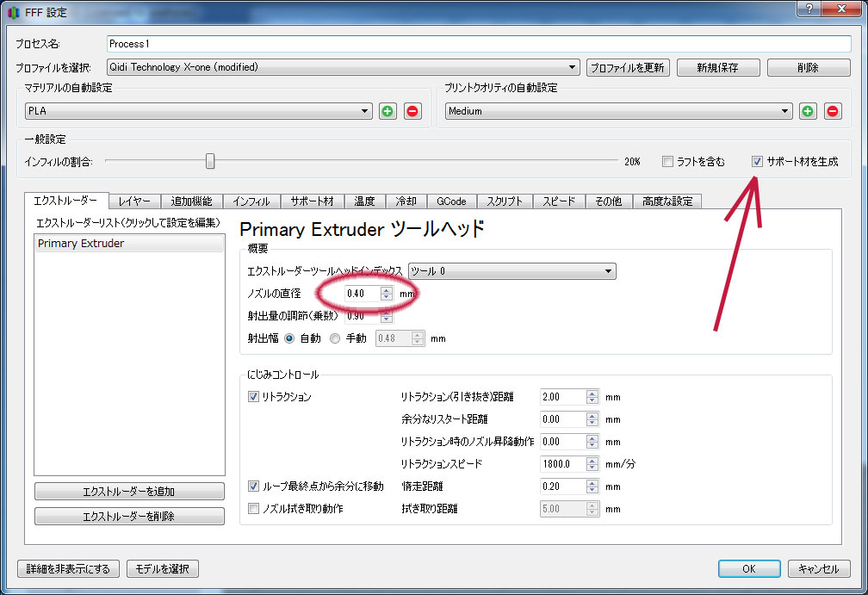Enable the ラフトを含む checkbox
Viewport: 868px width, 595px height.
click(667, 161)
